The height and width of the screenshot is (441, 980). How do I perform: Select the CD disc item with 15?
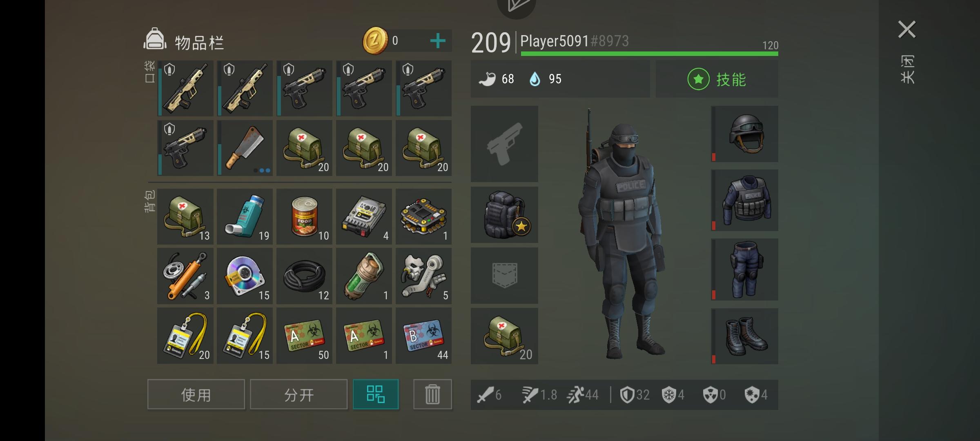(x=245, y=276)
